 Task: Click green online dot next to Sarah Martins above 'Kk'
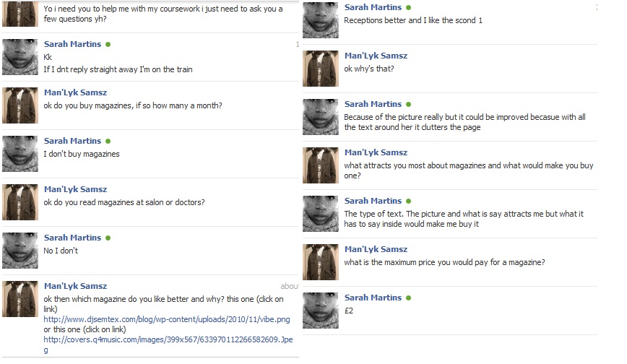tap(108, 44)
